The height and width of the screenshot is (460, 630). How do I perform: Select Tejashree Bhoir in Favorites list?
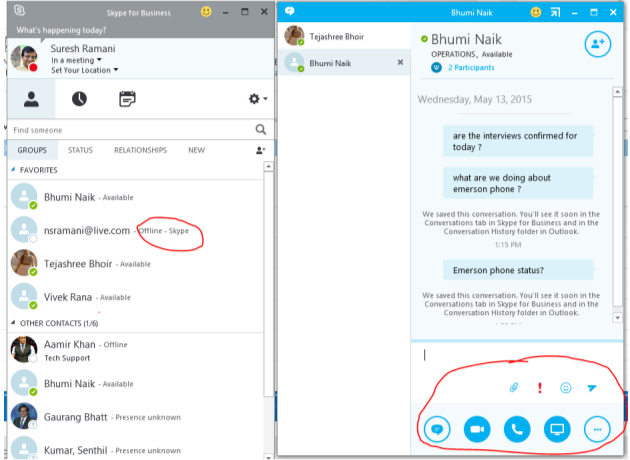[137, 264]
